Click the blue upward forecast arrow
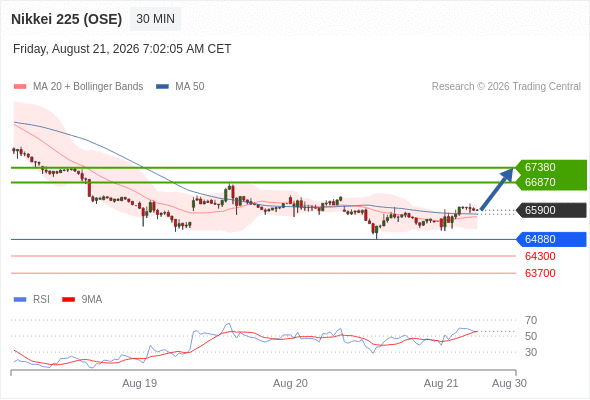 pyautogui.click(x=497, y=189)
